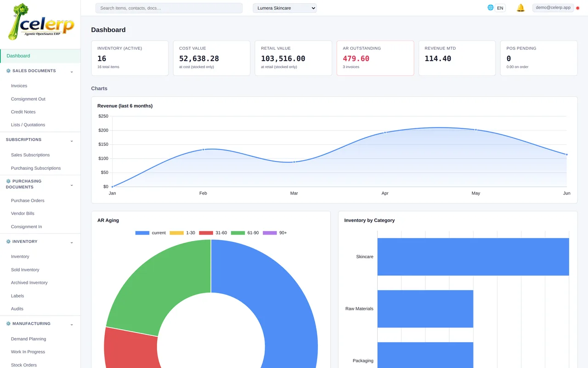
Task: Click the red status dot beside account
Action: (577, 8)
